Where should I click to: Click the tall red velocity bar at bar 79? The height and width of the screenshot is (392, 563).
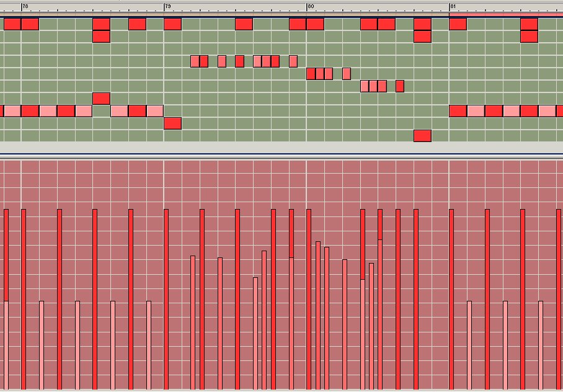(x=166, y=298)
